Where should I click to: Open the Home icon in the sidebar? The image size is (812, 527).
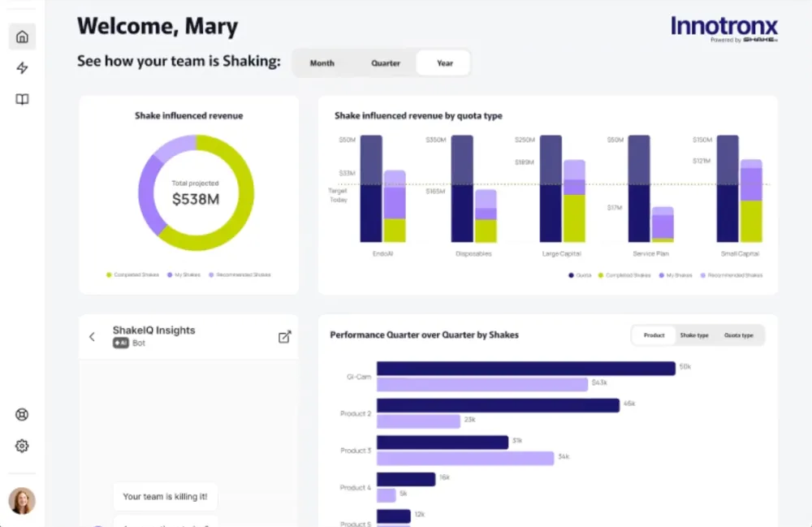(22, 37)
